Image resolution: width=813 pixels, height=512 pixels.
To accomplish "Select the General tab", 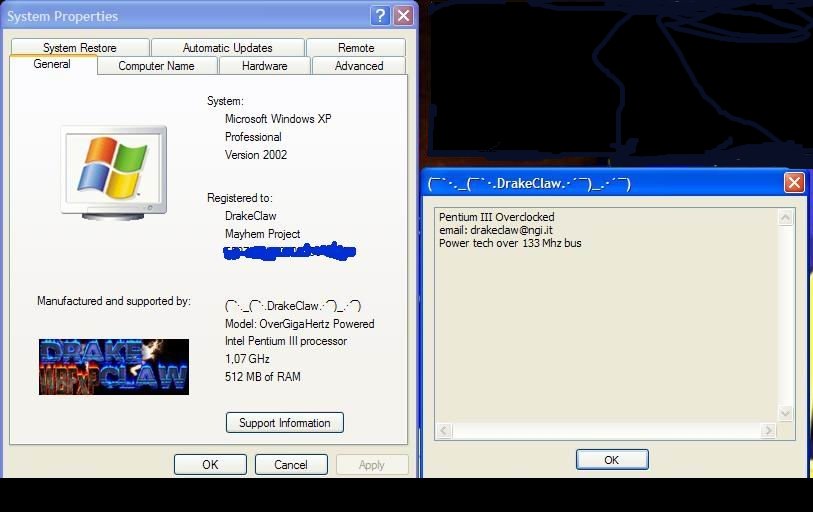I will (x=52, y=64).
